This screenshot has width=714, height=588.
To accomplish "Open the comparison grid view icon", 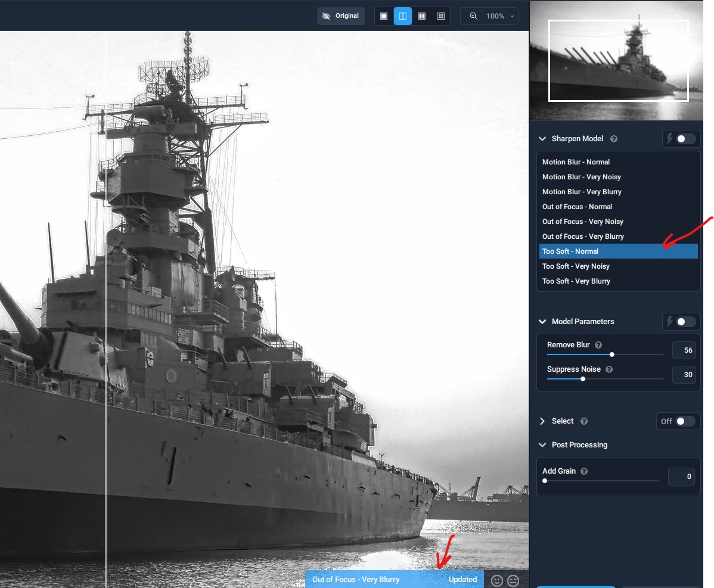I will pyautogui.click(x=441, y=16).
